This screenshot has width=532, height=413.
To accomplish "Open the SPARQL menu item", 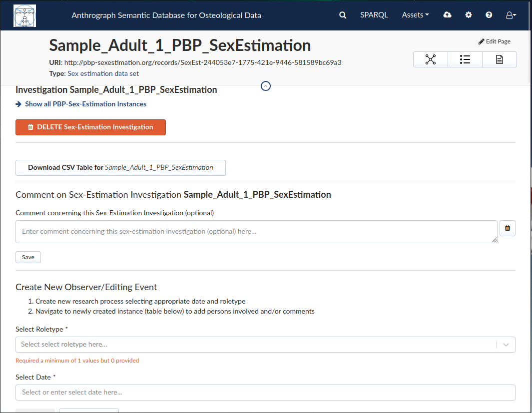I will coord(374,15).
